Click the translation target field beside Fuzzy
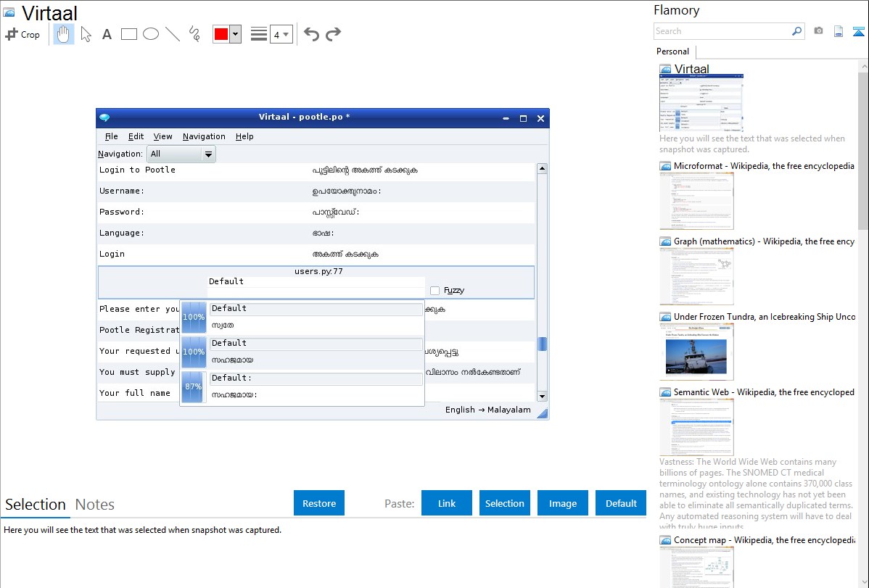Viewport: 869px width, 588px height. tap(316, 292)
